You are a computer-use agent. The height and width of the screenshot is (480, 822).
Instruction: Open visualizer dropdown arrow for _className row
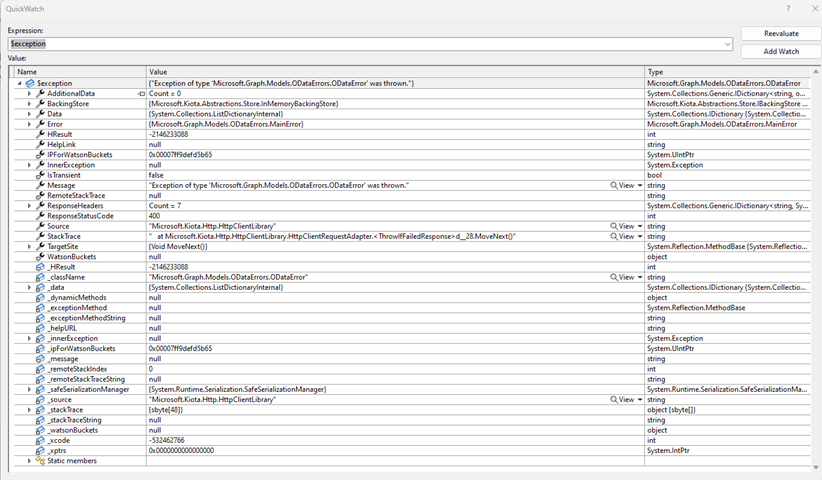coord(640,277)
